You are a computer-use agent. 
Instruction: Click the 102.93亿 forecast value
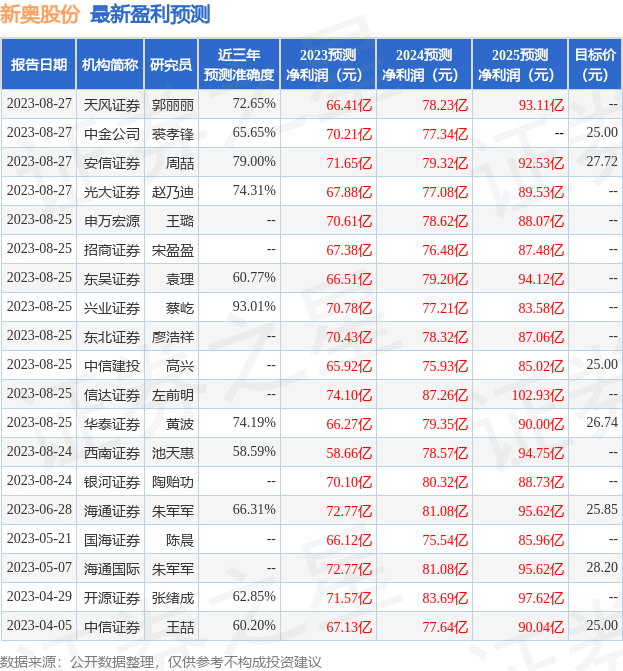pos(538,395)
